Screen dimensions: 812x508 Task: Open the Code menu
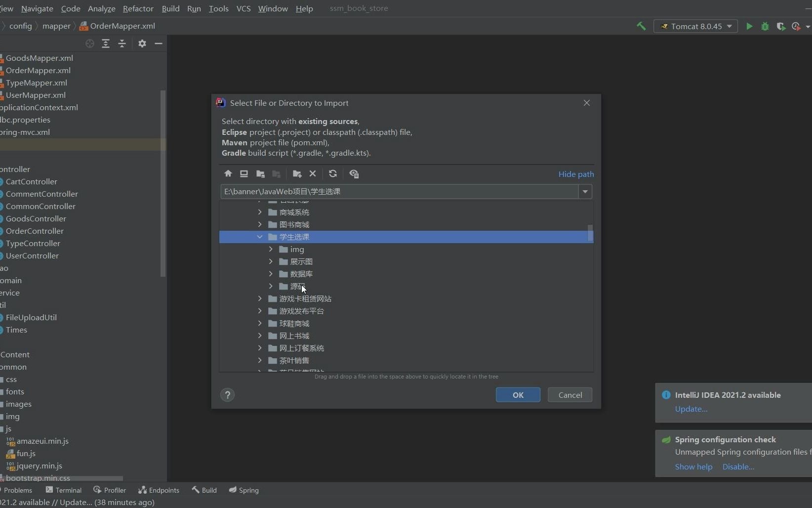point(71,8)
